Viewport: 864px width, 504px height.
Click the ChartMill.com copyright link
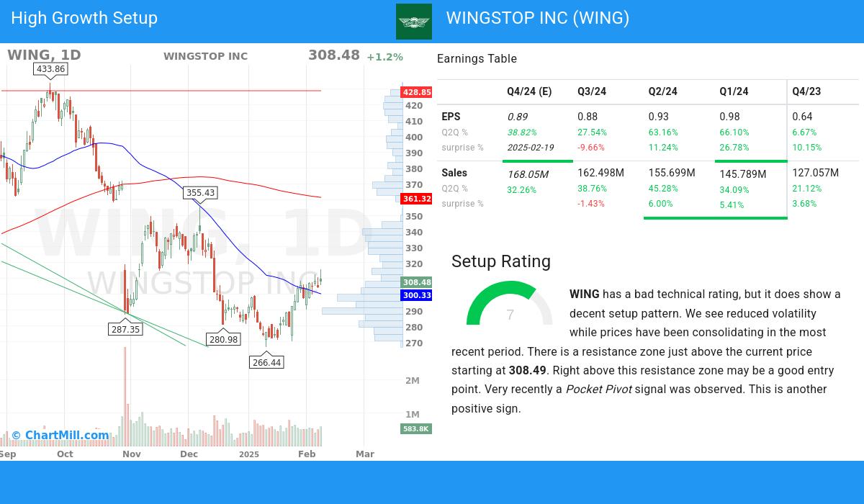(60, 435)
